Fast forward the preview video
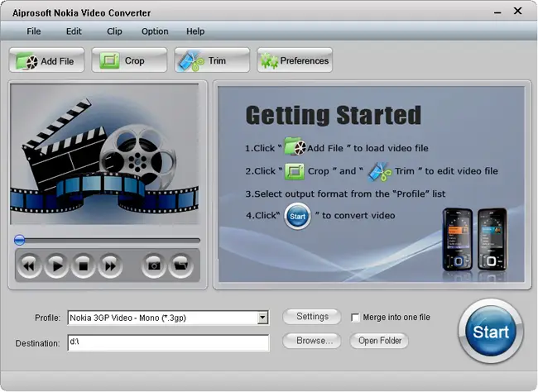The image size is (538, 392). [x=110, y=265]
